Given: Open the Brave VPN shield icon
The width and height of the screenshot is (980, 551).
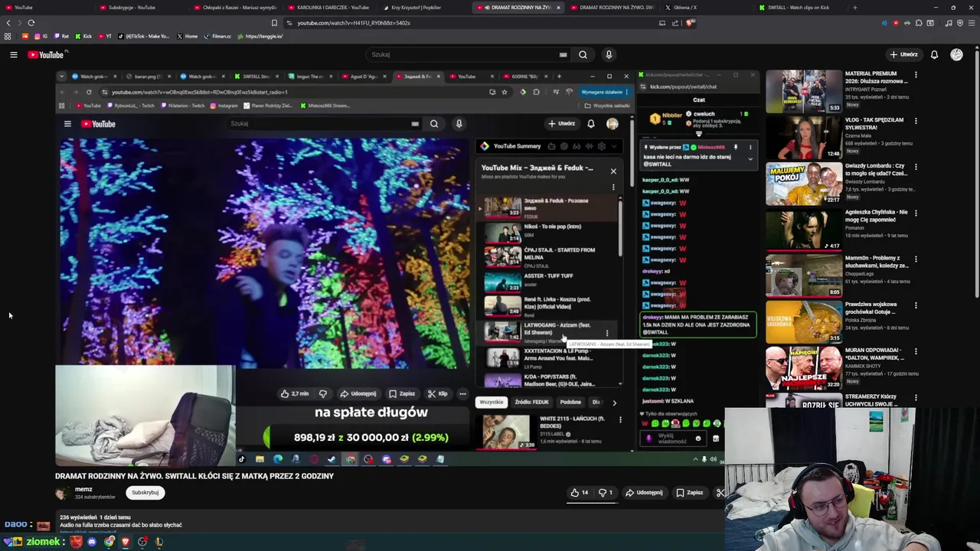Looking at the screenshot, I should pyautogui.click(x=960, y=23).
